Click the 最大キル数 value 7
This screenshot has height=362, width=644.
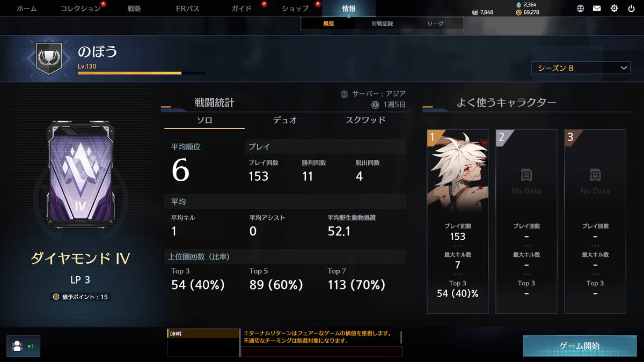point(458,265)
